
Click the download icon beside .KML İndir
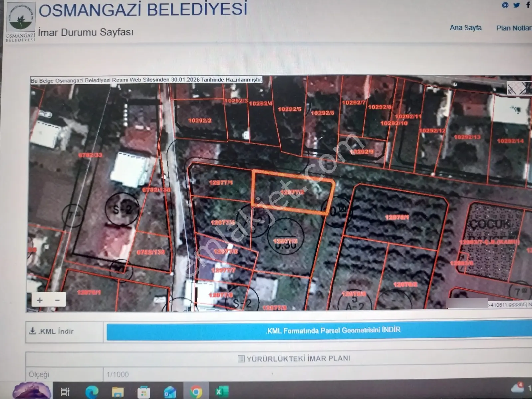32,331
